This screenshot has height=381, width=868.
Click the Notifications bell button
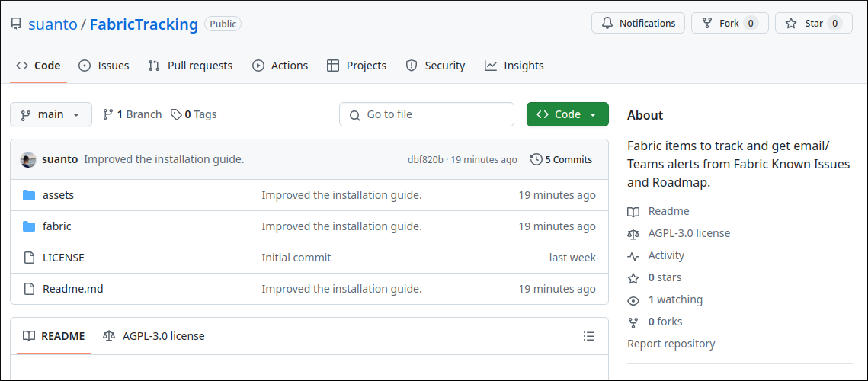click(638, 24)
